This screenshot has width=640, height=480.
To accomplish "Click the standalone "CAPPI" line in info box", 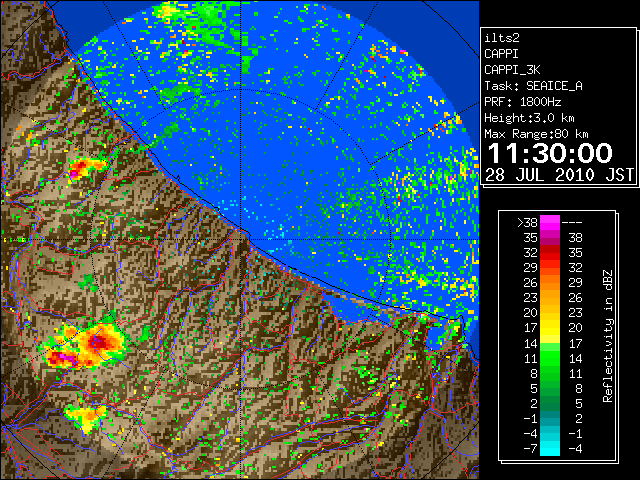I will coord(501,54).
